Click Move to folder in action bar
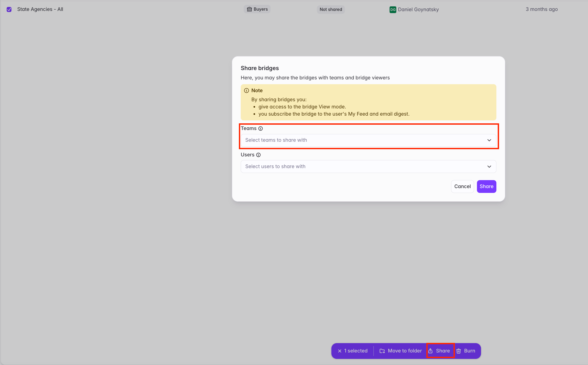This screenshot has width=588, height=365. tap(401, 351)
